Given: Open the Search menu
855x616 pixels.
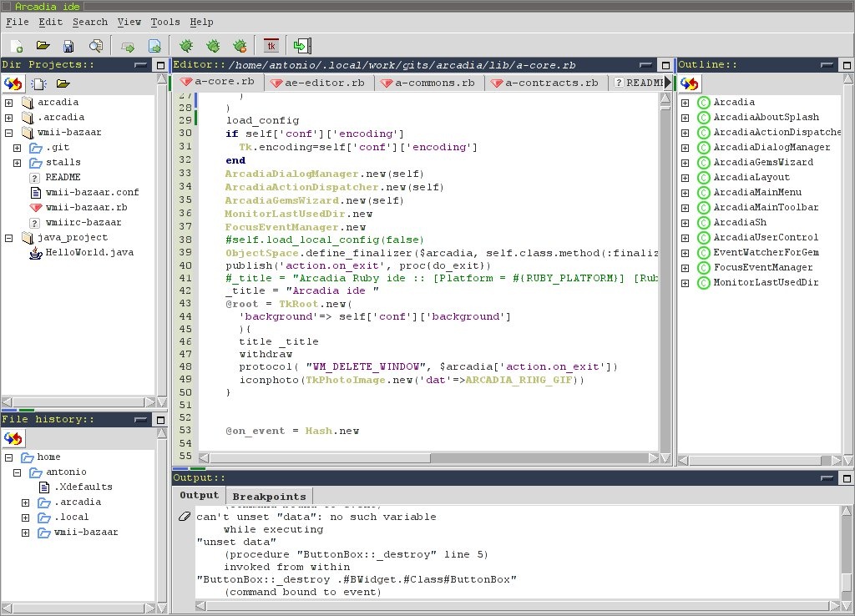Looking at the screenshot, I should click(89, 22).
